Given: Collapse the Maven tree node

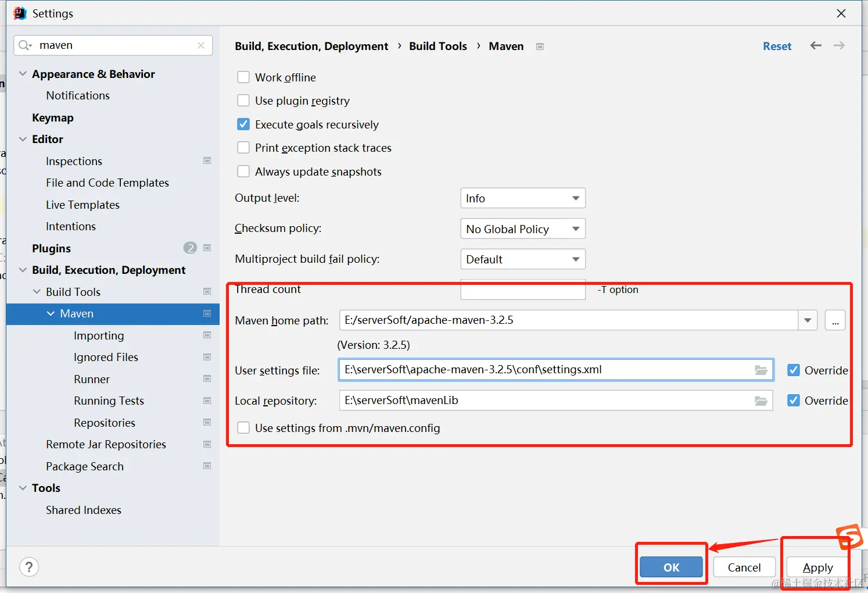Looking at the screenshot, I should click(x=51, y=313).
